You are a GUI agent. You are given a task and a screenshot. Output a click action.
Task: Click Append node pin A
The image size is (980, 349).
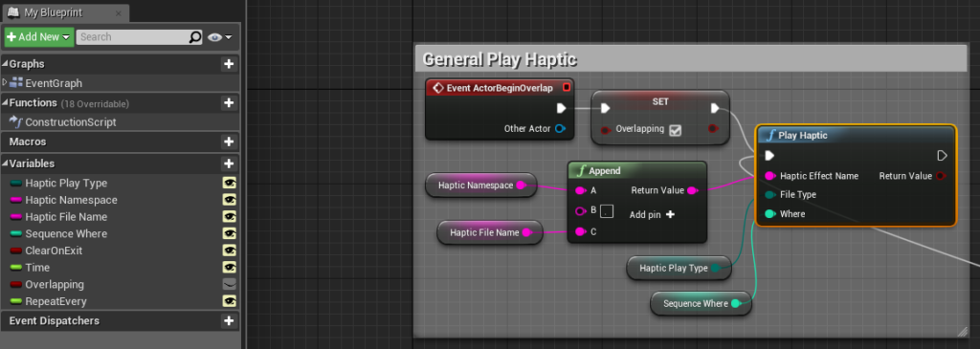point(580,190)
